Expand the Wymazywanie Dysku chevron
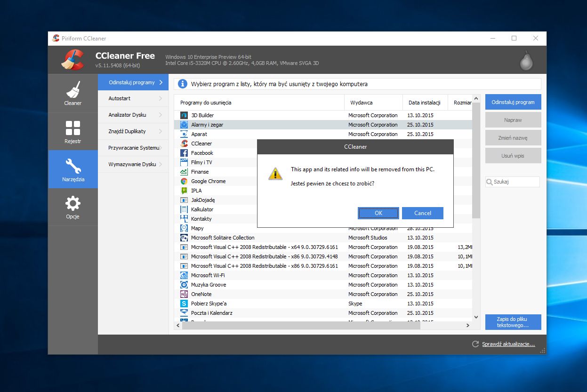587x392 pixels. pos(161,164)
